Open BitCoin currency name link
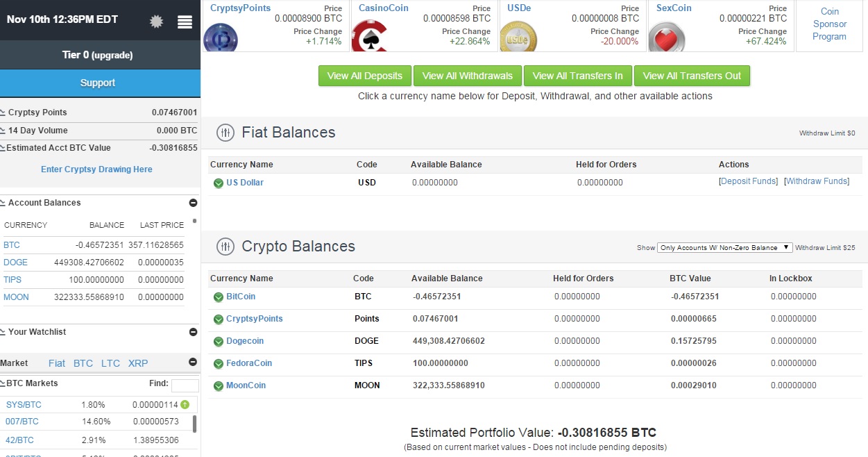Viewport: 868px width, 457px height. pyautogui.click(x=241, y=297)
